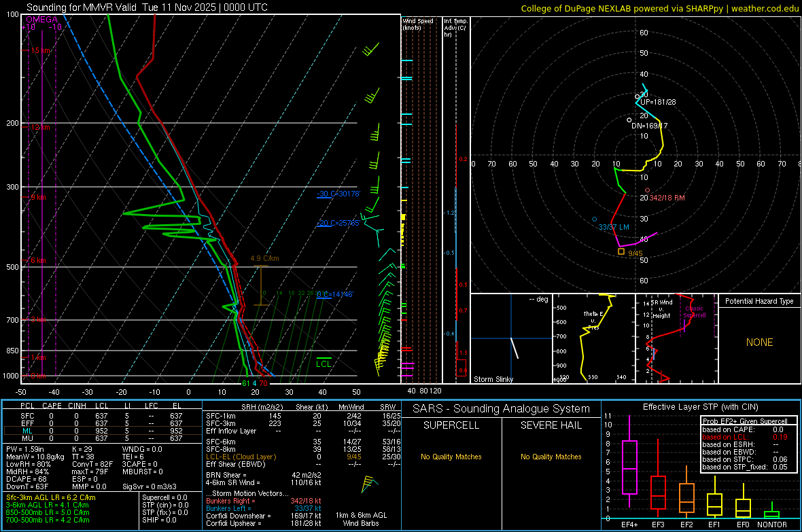Screen dimensions: 802x532
Task: Click the 4.9 C/km lapse rate label
Action: (x=264, y=258)
